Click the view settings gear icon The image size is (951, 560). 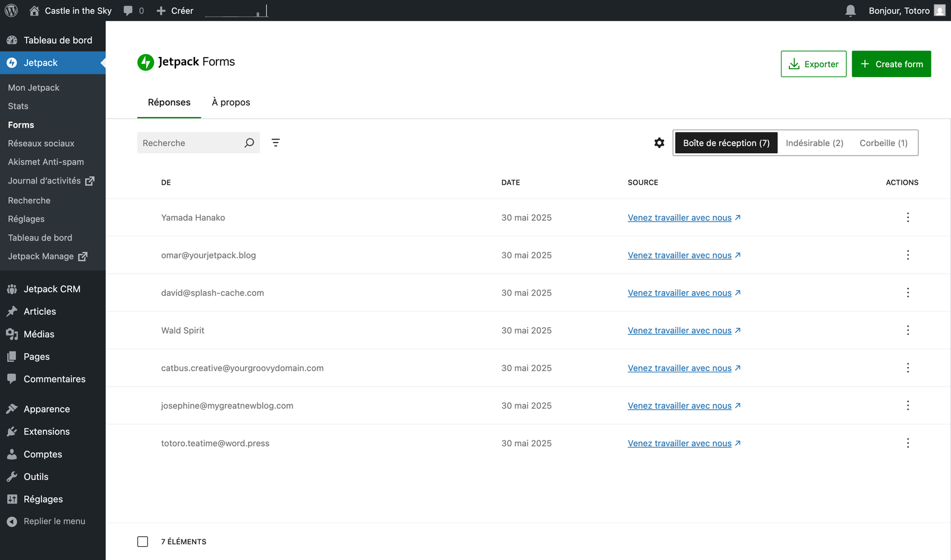pyautogui.click(x=659, y=143)
